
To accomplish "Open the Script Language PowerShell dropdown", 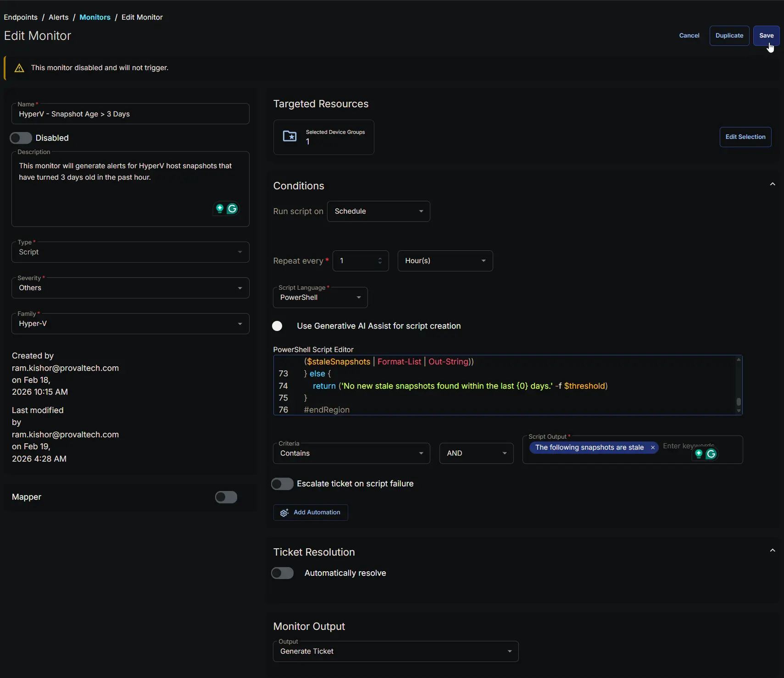I will tap(320, 298).
